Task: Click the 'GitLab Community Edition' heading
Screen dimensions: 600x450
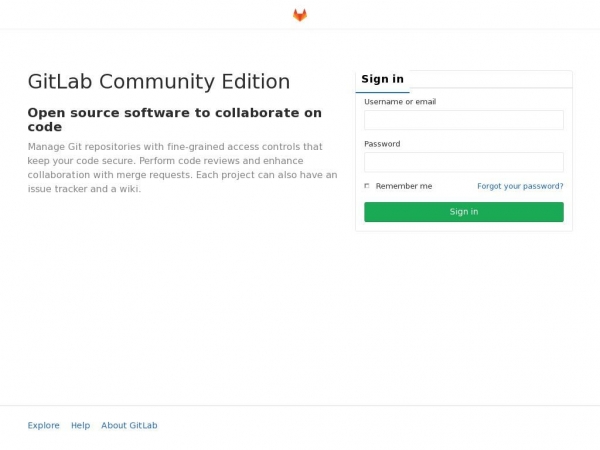Action: point(158,82)
